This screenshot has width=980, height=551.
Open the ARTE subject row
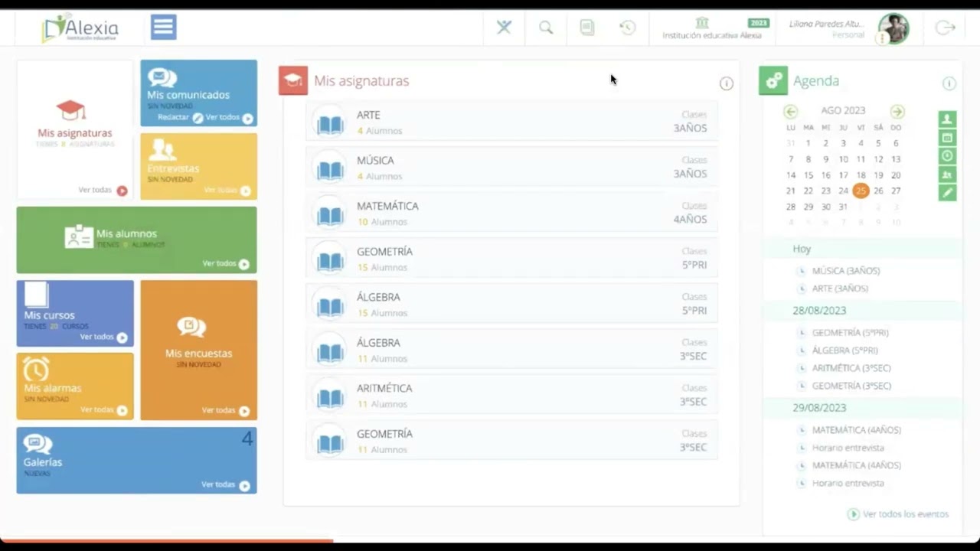(511, 122)
